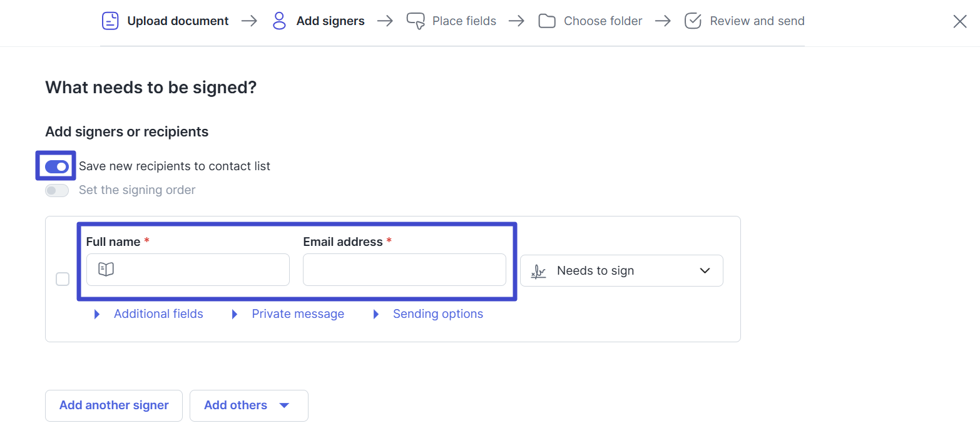Click the Place fields cursor icon
Screen dimensions: 980x448
click(x=416, y=21)
